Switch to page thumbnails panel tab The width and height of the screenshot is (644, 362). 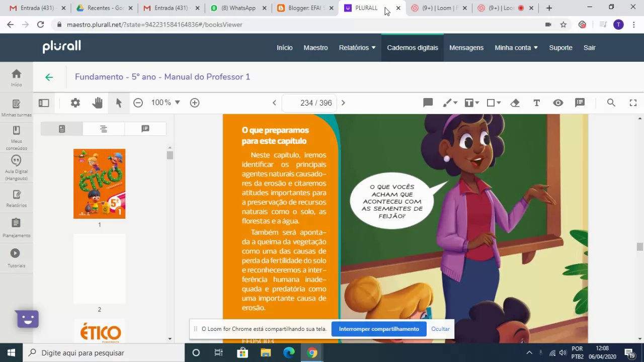click(x=62, y=129)
